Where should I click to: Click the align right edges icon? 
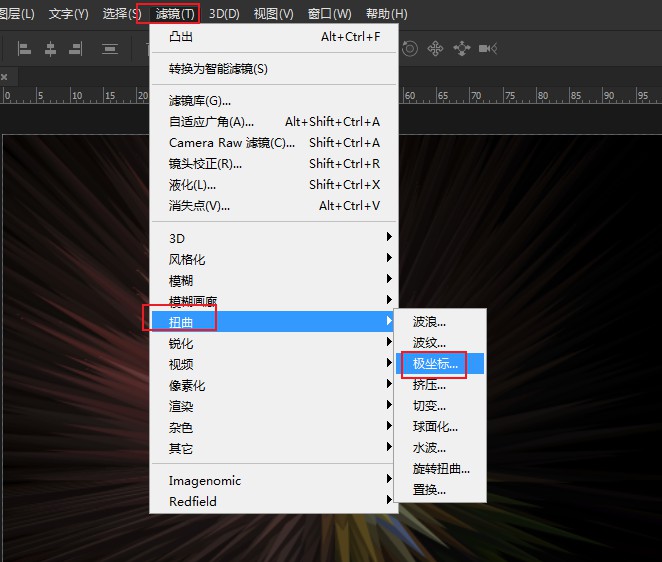[76, 49]
